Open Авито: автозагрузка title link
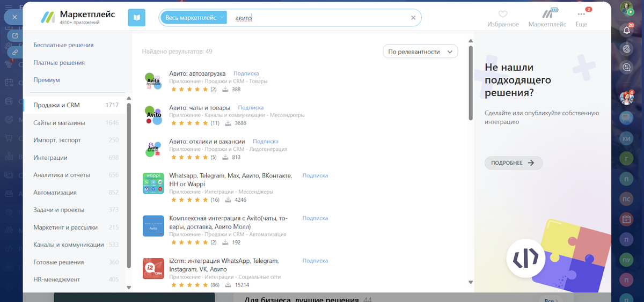The height and width of the screenshot is (302, 644). (197, 73)
